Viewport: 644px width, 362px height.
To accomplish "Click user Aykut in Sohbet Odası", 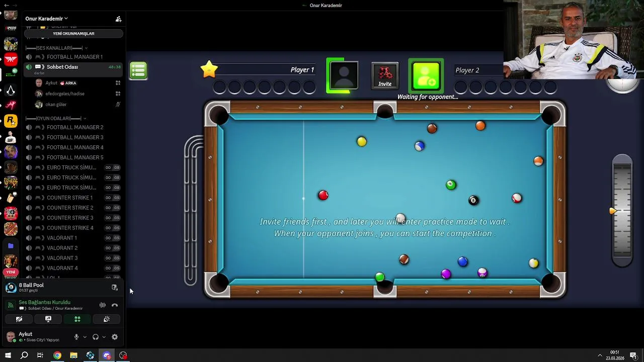I will coord(77,83).
